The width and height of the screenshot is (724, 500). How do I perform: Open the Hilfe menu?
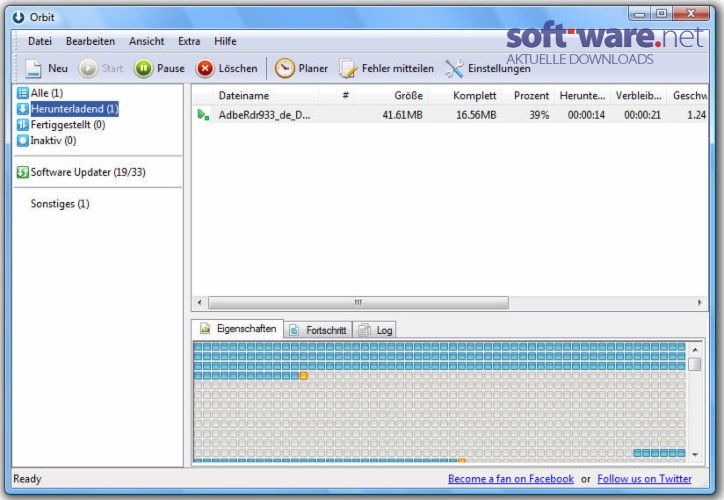point(225,41)
